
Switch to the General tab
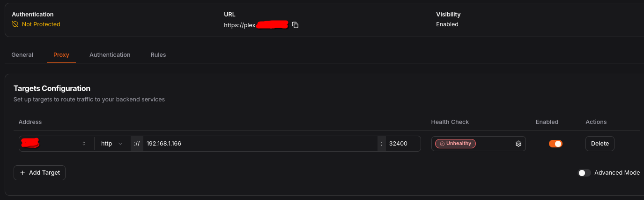coord(22,55)
